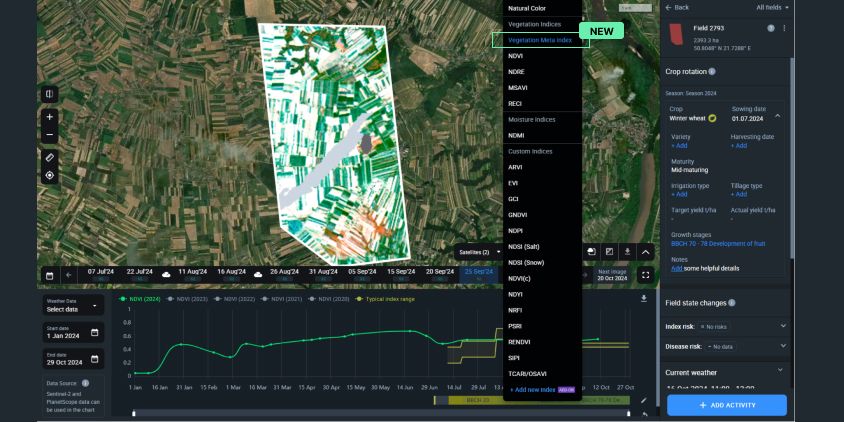The width and height of the screenshot is (844, 422).
Task: Go to previous image dates arrow
Action: tap(69, 275)
